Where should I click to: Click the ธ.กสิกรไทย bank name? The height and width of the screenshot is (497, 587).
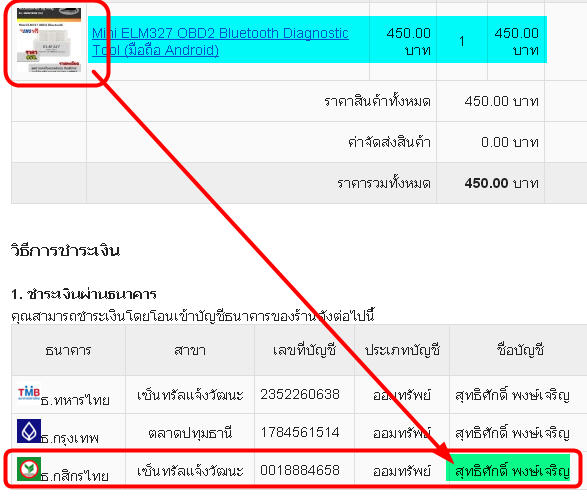pos(75,476)
